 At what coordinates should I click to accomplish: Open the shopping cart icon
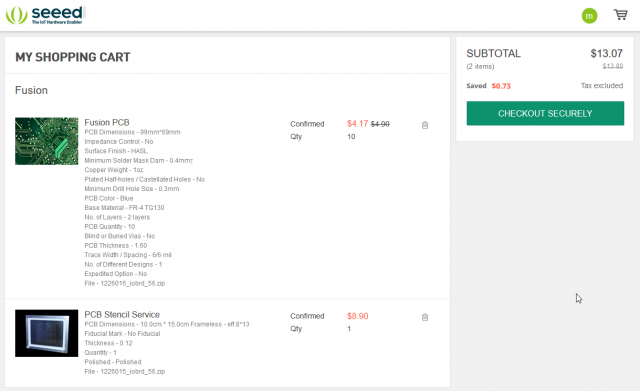click(620, 15)
